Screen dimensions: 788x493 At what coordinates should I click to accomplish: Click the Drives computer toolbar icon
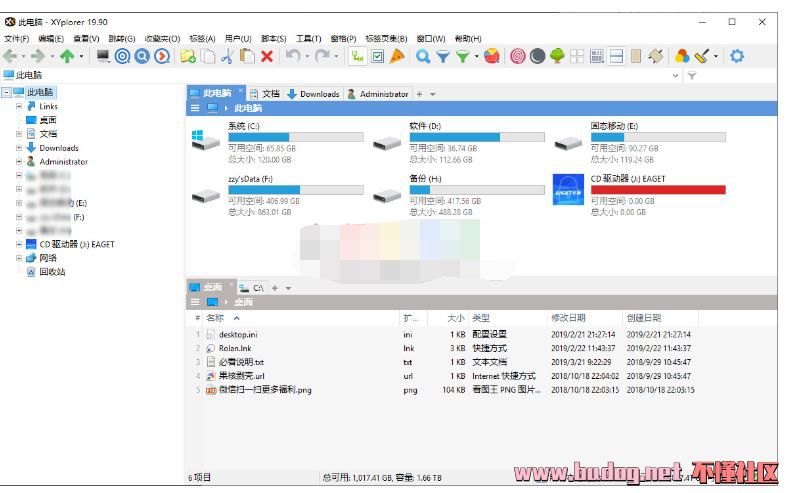104,56
